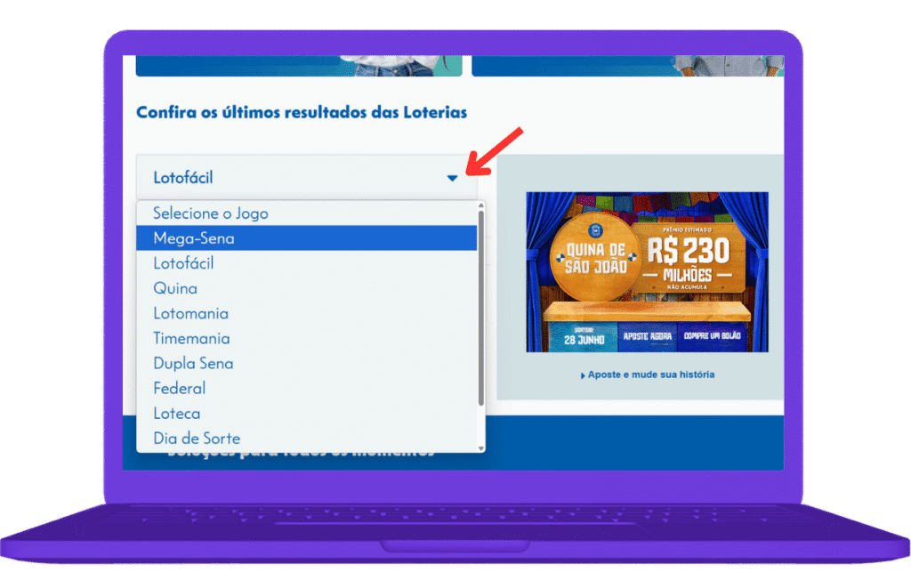Click the scroll-up arrow of the list
The height and width of the screenshot is (588, 911).
point(481,205)
